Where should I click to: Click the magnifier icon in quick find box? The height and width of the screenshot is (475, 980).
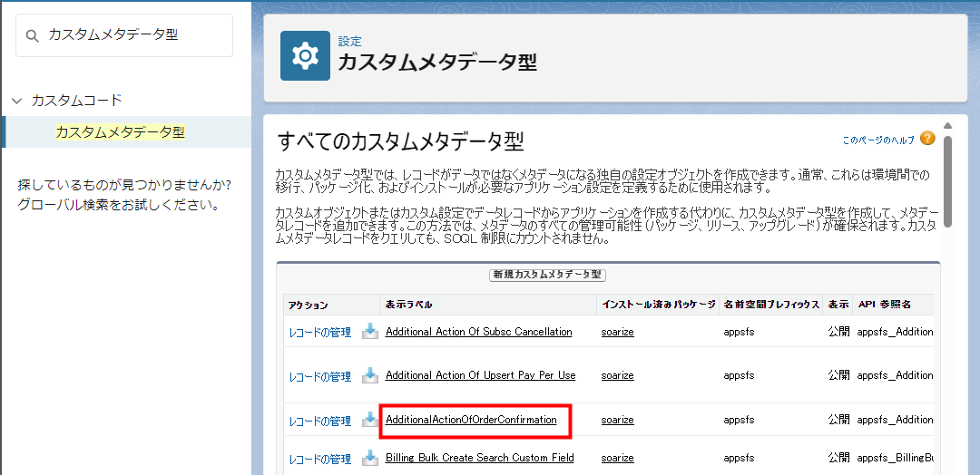click(33, 35)
